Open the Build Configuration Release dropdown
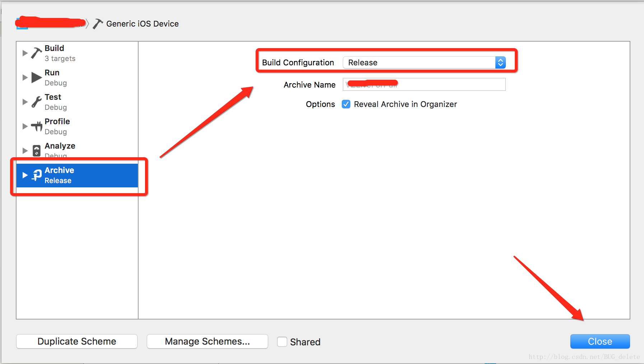 click(424, 62)
